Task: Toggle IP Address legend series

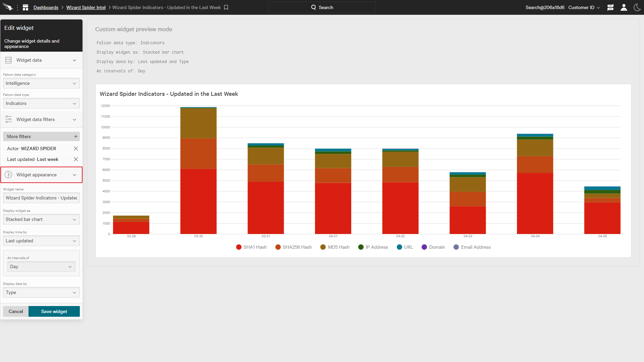Action: pyautogui.click(x=373, y=247)
